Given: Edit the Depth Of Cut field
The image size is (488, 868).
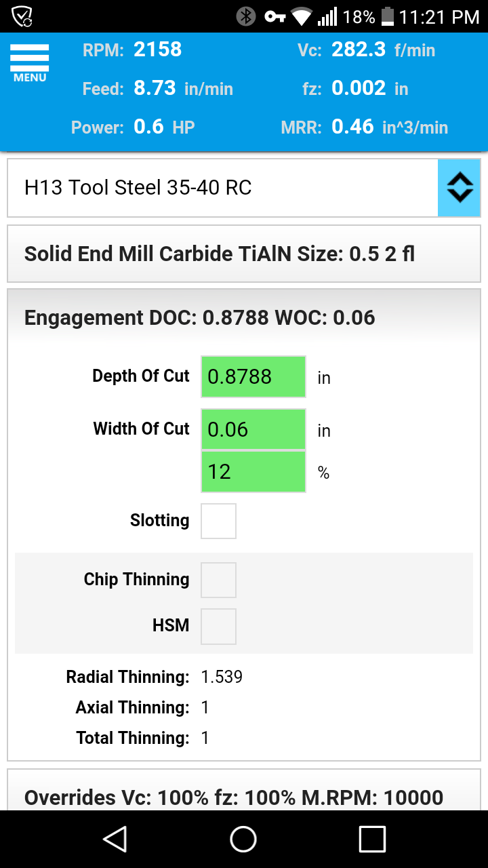Looking at the screenshot, I should point(253,376).
